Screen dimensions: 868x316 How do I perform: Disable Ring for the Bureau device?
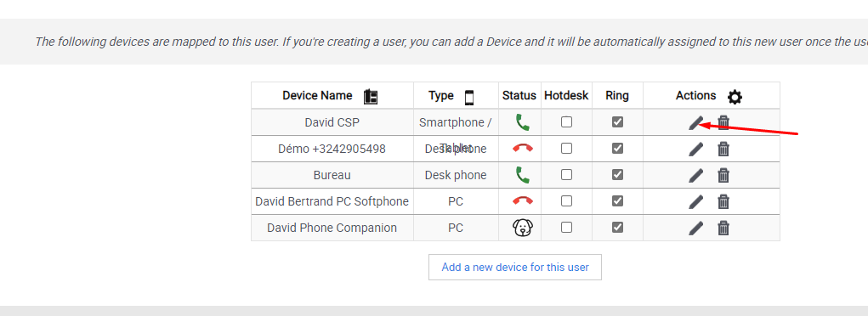point(617,174)
